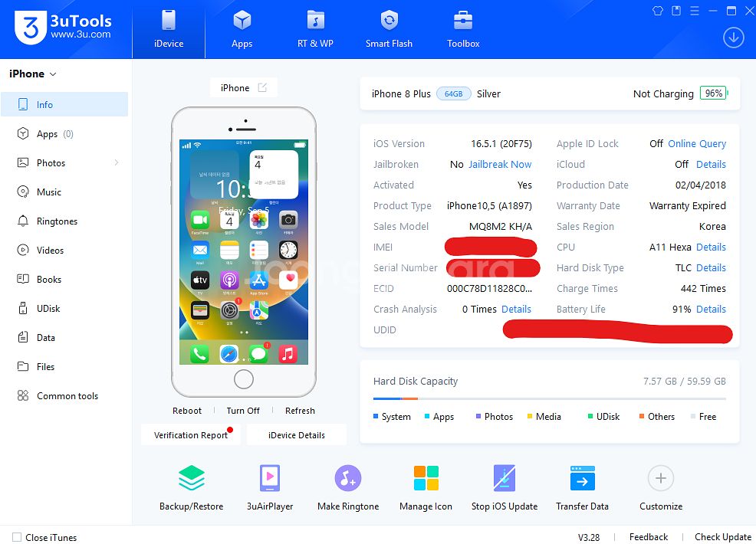Open Videos in the sidebar
Viewport: 756px width, 544px height.
click(64, 250)
